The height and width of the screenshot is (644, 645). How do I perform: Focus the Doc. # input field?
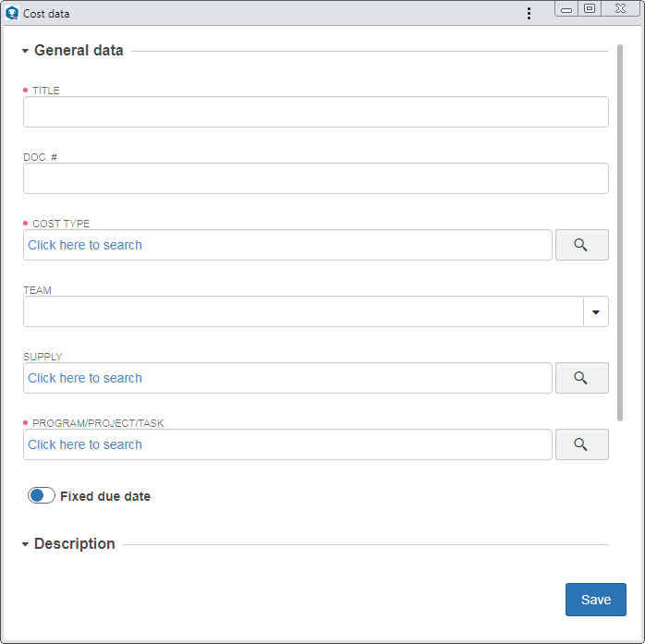(316, 178)
